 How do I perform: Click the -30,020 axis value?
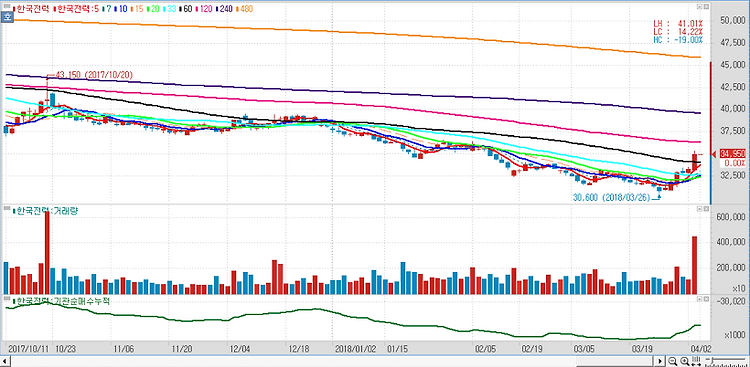tap(732, 301)
